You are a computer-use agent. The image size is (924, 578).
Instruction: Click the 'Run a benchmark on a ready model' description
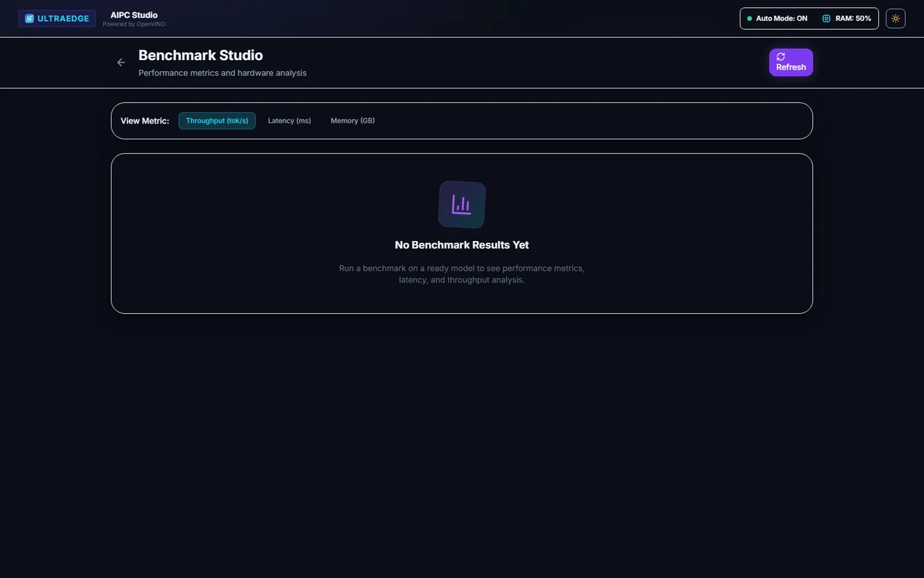click(462, 274)
